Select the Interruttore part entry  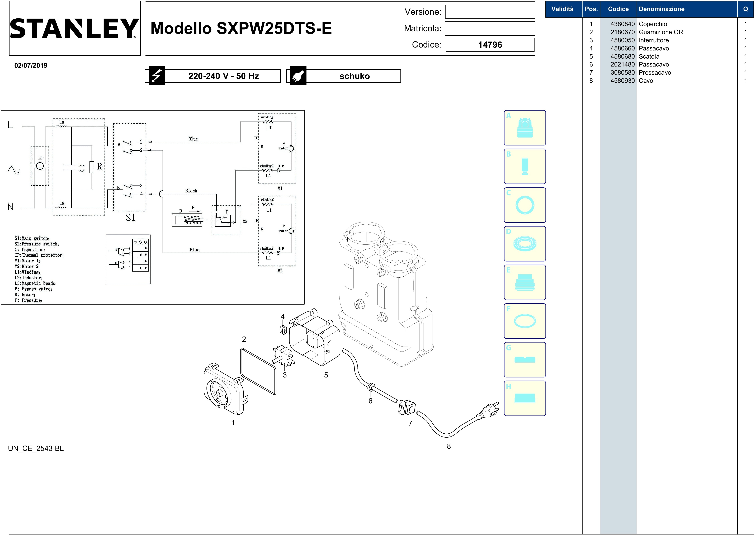[654, 40]
